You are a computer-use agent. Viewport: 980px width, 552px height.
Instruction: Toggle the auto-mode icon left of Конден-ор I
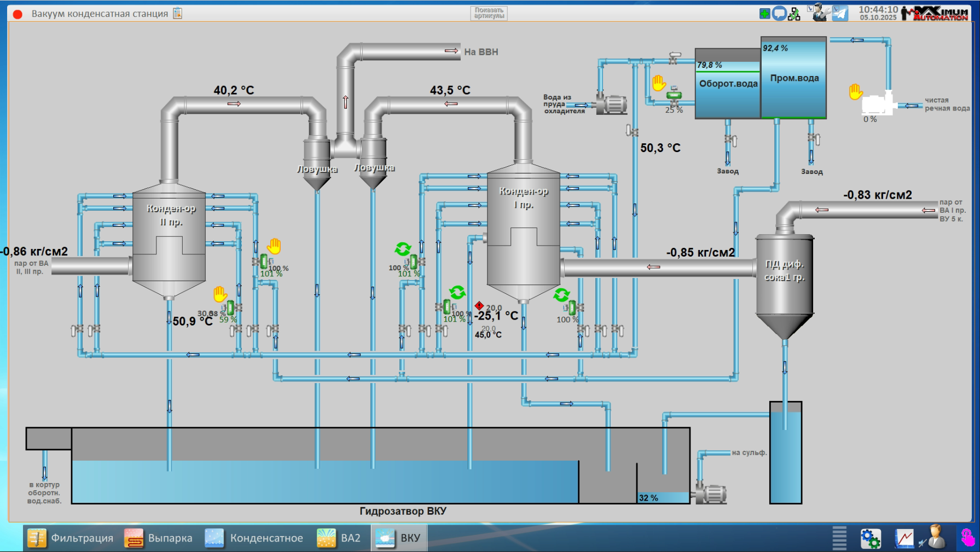pyautogui.click(x=403, y=249)
